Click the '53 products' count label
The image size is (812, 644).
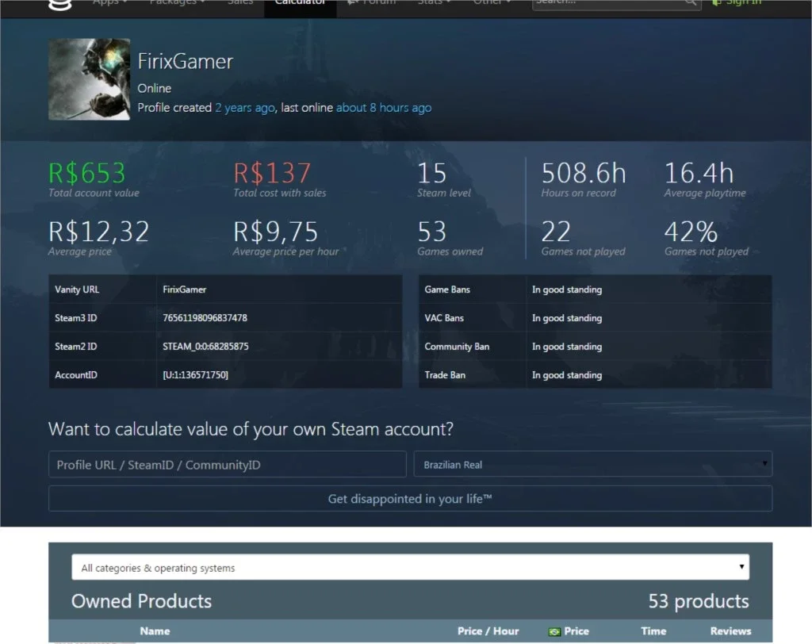click(699, 601)
